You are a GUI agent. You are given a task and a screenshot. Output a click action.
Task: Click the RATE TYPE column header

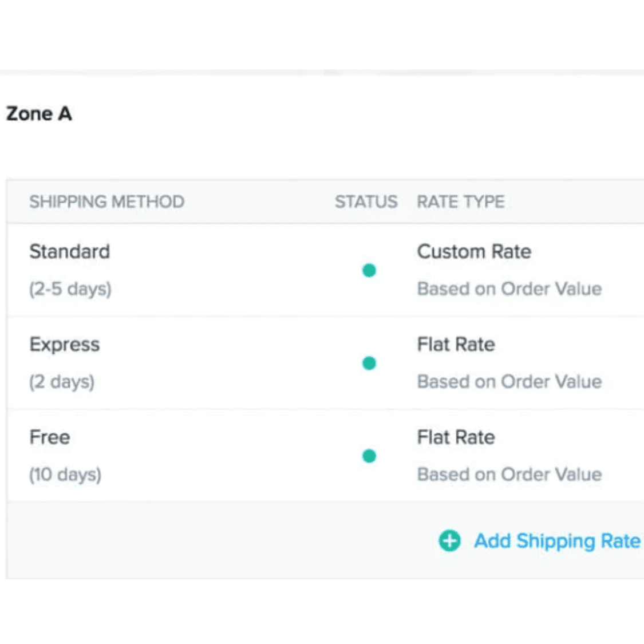(x=461, y=202)
